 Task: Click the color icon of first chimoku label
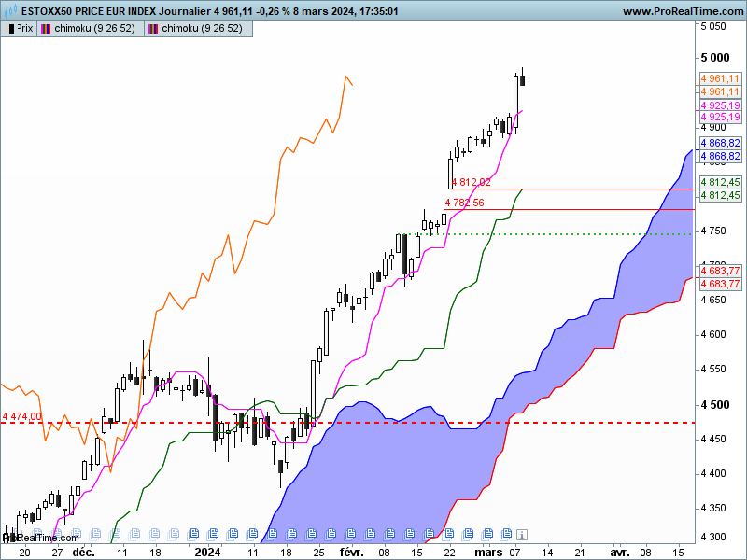pos(46,29)
